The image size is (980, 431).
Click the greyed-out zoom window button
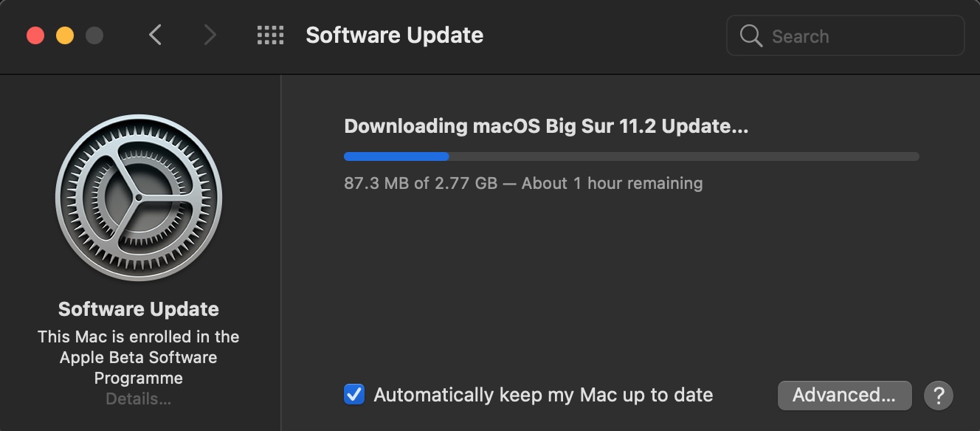94,35
